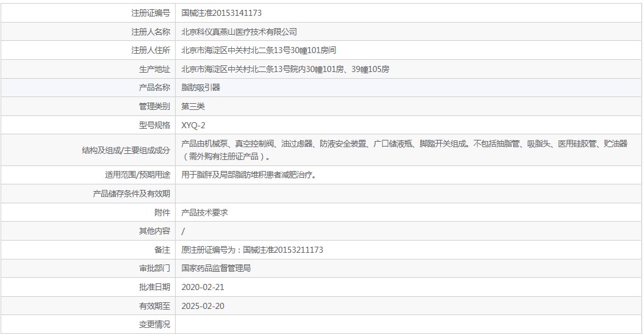The width and height of the screenshot is (644, 334).
Task: Click the 产品名称 label
Action: pos(154,87)
